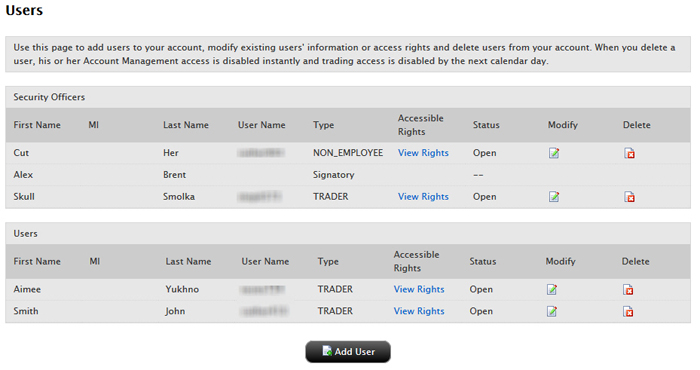Select first name 'Alex' cell

(23, 175)
